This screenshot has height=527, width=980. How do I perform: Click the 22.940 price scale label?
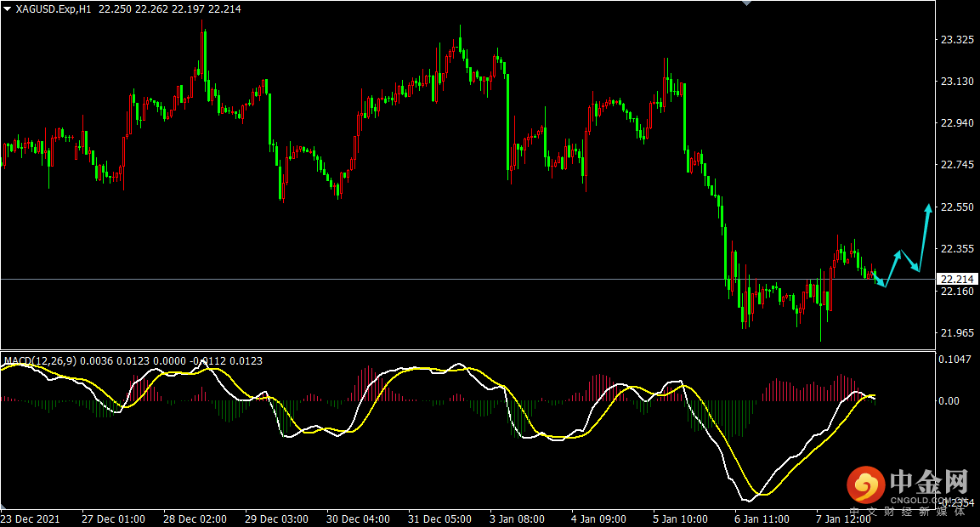[957, 123]
